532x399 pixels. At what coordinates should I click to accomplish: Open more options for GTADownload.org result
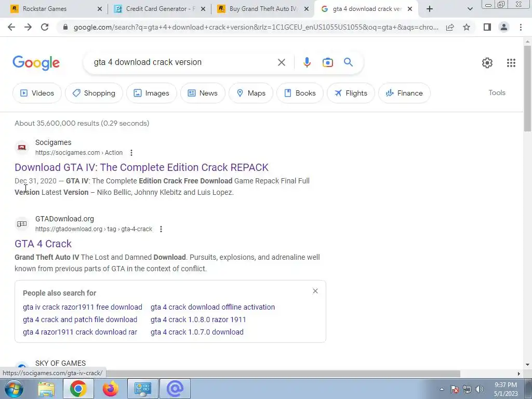pyautogui.click(x=161, y=229)
